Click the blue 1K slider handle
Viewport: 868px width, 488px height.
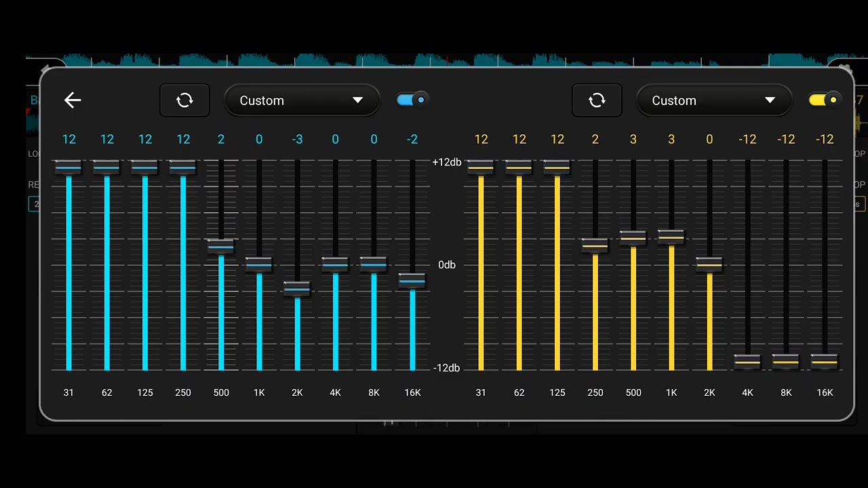[x=259, y=264]
